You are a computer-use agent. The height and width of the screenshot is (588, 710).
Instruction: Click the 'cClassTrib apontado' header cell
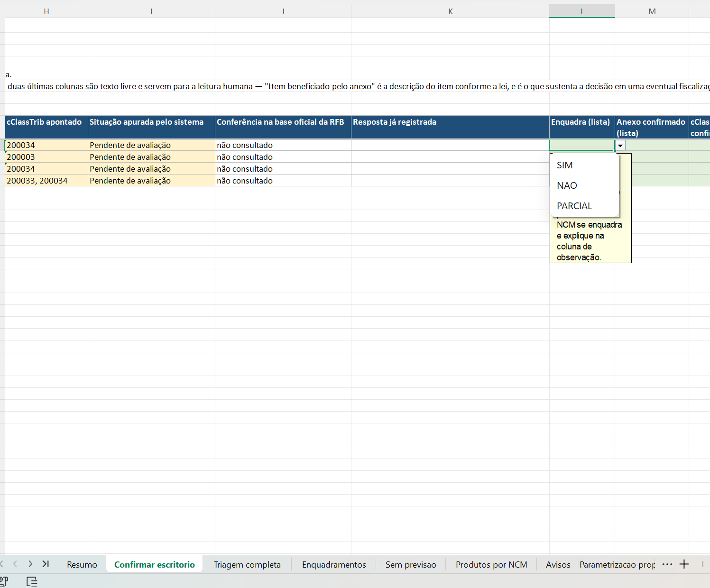tap(46, 127)
